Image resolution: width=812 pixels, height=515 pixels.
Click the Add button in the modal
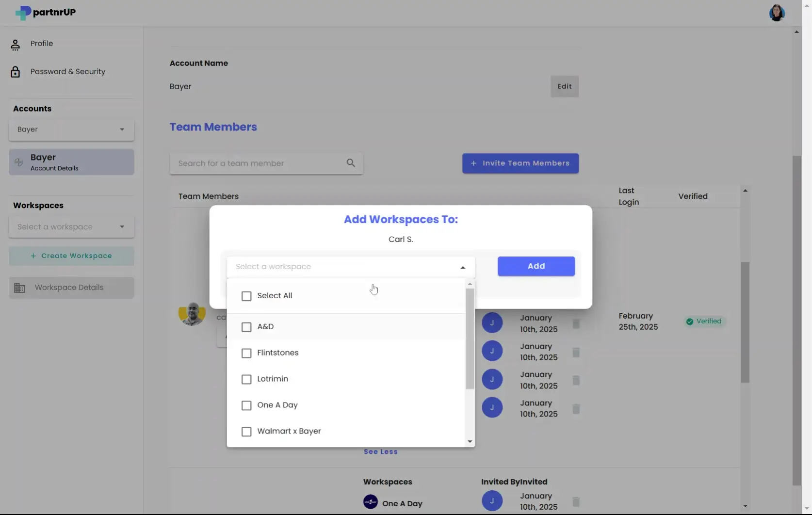(536, 266)
